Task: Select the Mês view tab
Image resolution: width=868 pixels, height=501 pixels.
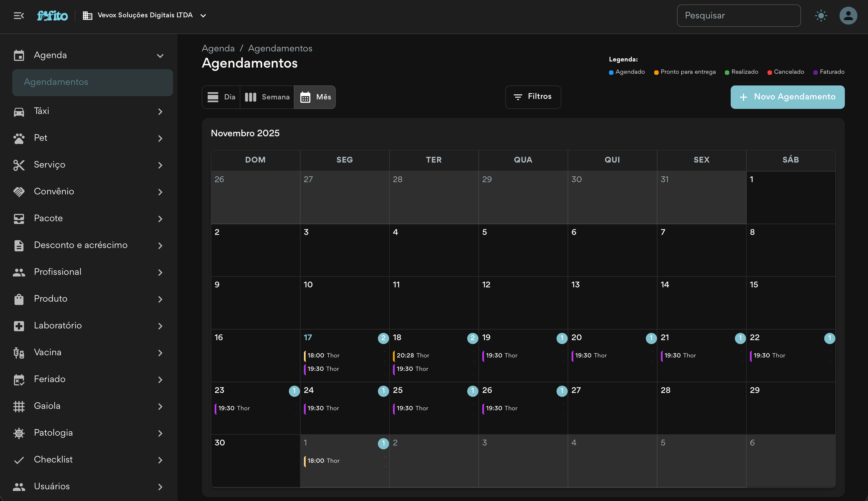Action: point(315,97)
